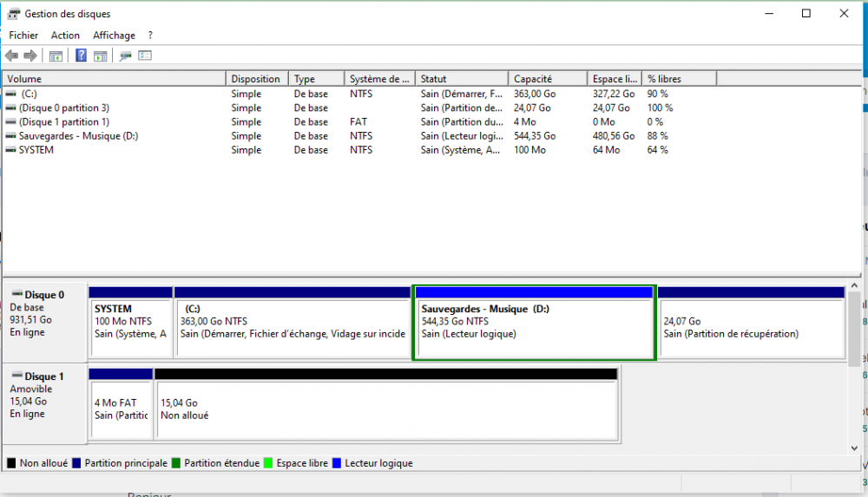Click the Disk Management app icon in the title bar
868x497 pixels.
pyautogui.click(x=13, y=14)
